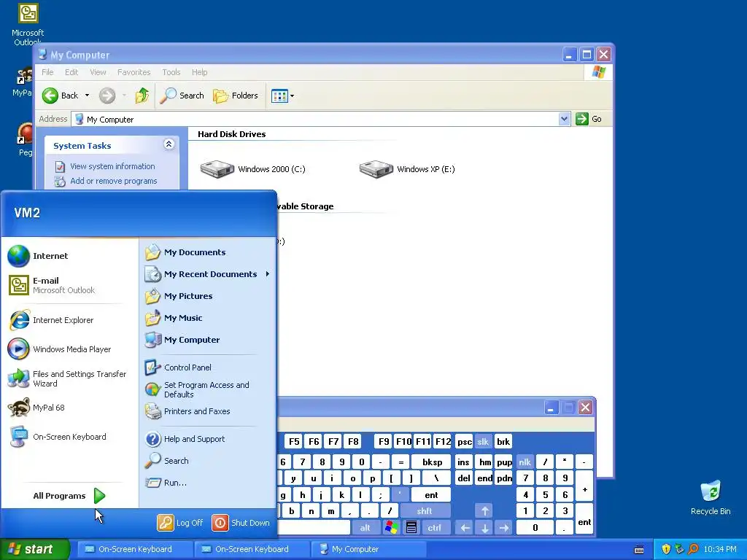Click the application menu key on keyboard
747x560 pixels.
tap(411, 528)
